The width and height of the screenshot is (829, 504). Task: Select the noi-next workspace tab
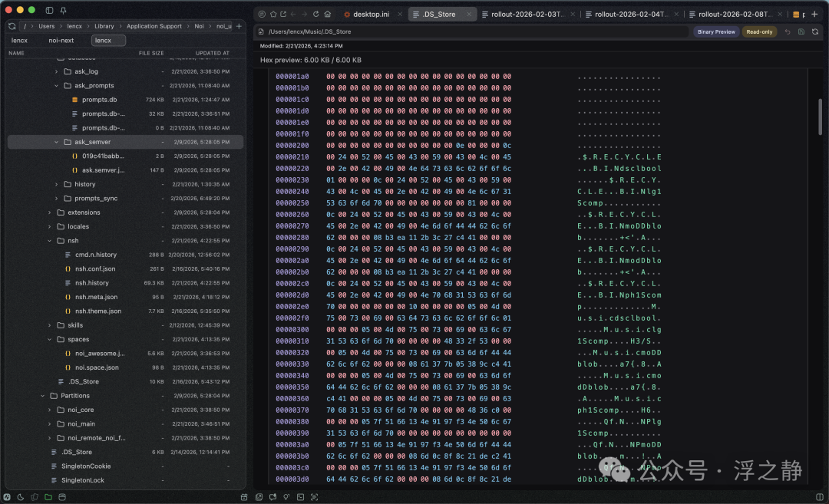61,40
